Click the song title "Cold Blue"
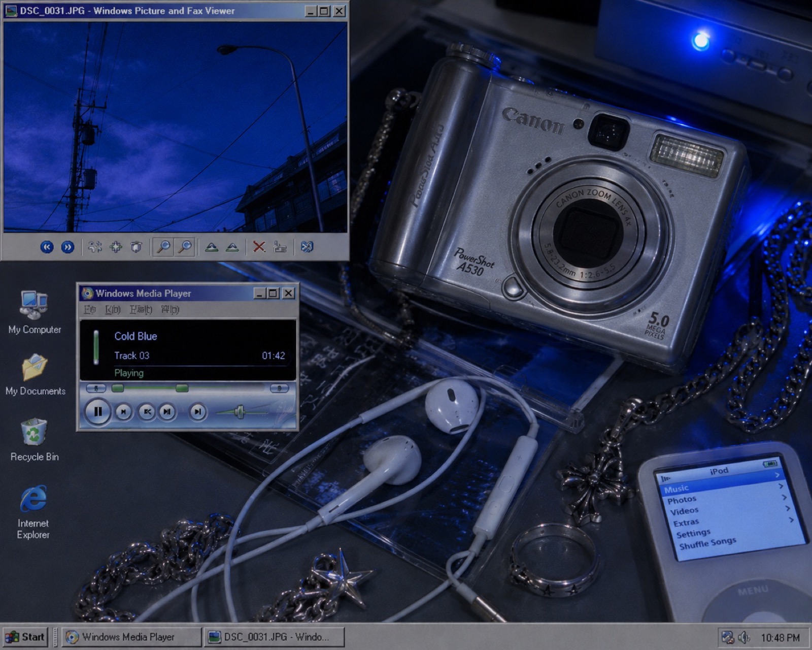The height and width of the screenshot is (650, 812). point(136,336)
